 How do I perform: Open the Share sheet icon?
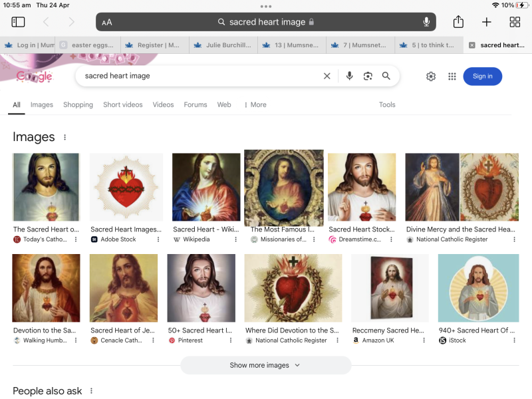tap(458, 22)
